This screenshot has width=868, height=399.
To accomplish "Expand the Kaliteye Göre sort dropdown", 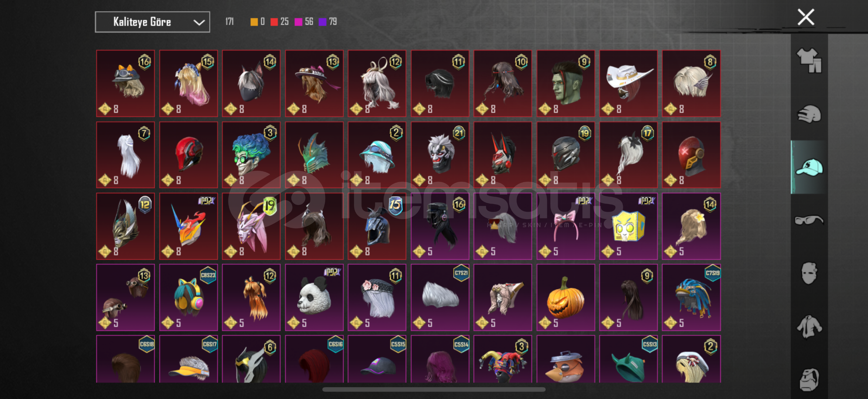I will (x=152, y=22).
